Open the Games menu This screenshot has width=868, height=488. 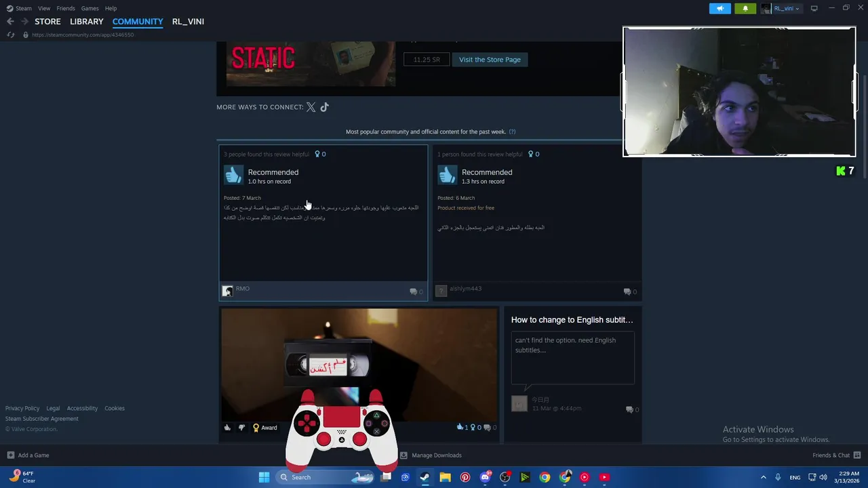pos(90,8)
